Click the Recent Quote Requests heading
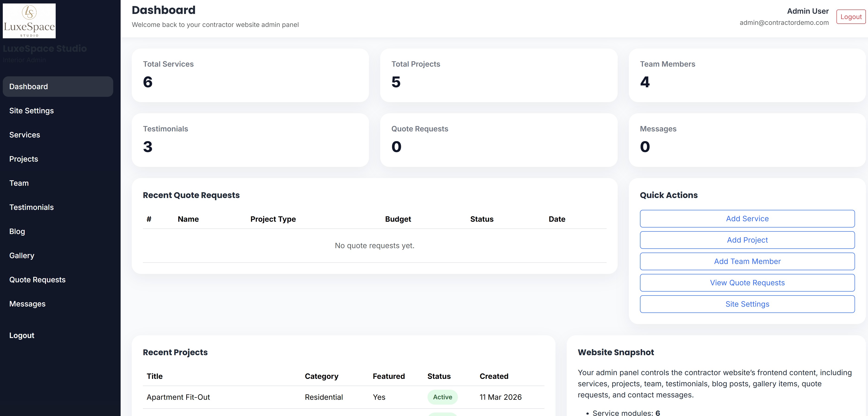This screenshot has width=868, height=416. tap(191, 195)
